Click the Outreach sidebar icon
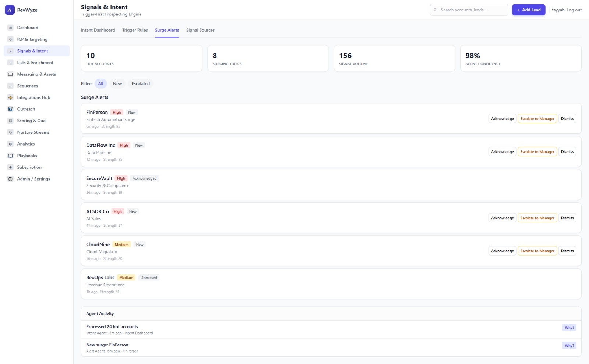Viewport: 589px width, 364px height. pyautogui.click(x=10, y=109)
